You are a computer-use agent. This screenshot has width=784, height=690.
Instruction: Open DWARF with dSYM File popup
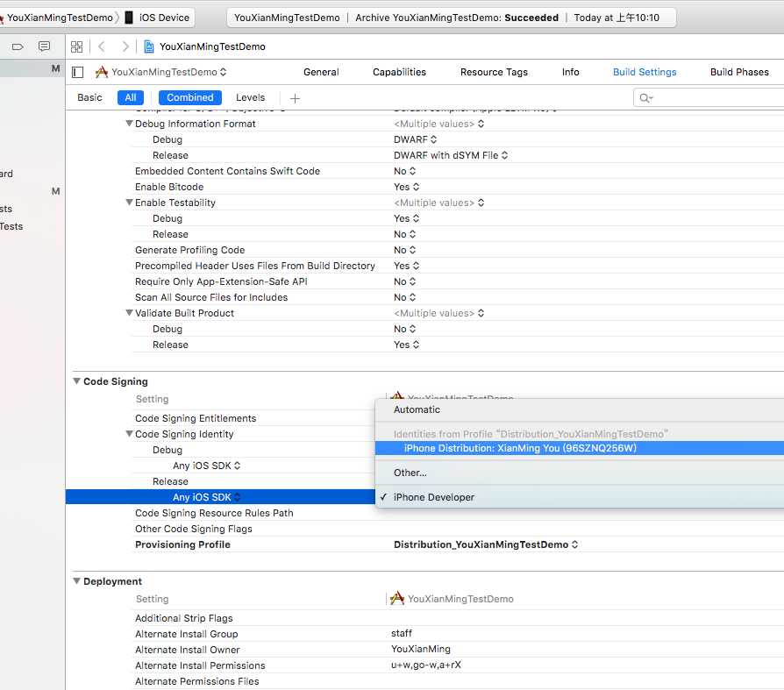tap(451, 155)
